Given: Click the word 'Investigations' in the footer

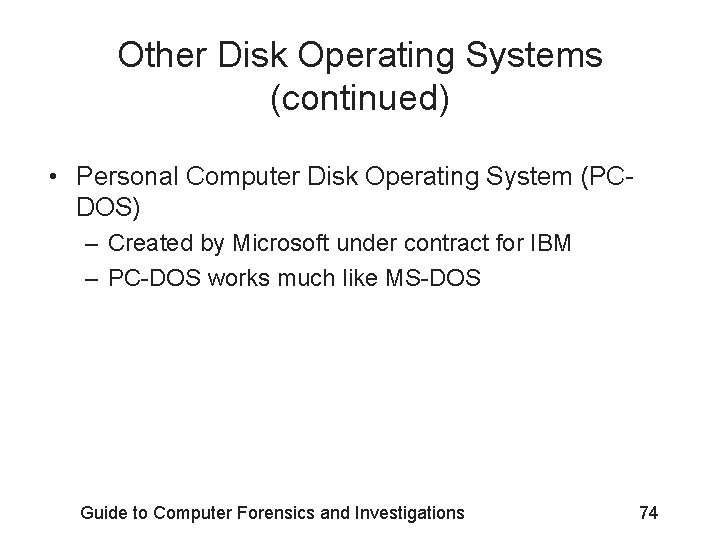Looking at the screenshot, I should 409,513.
